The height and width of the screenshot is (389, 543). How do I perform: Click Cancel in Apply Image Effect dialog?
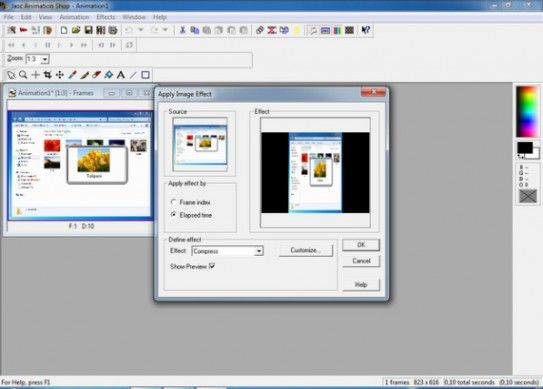(x=361, y=261)
